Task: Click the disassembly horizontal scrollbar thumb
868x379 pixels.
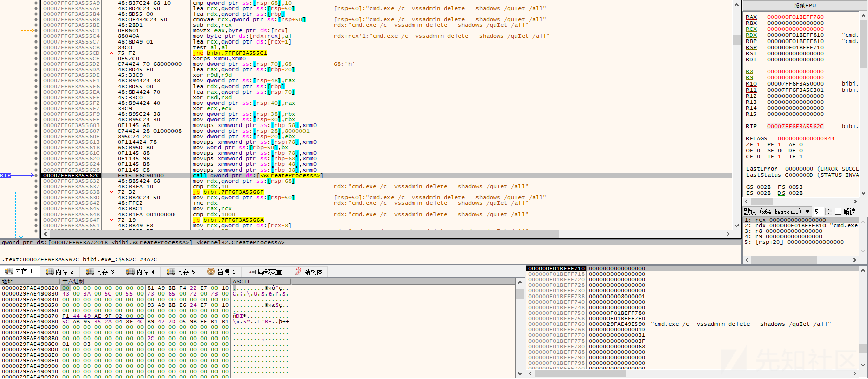Action: coord(305,234)
